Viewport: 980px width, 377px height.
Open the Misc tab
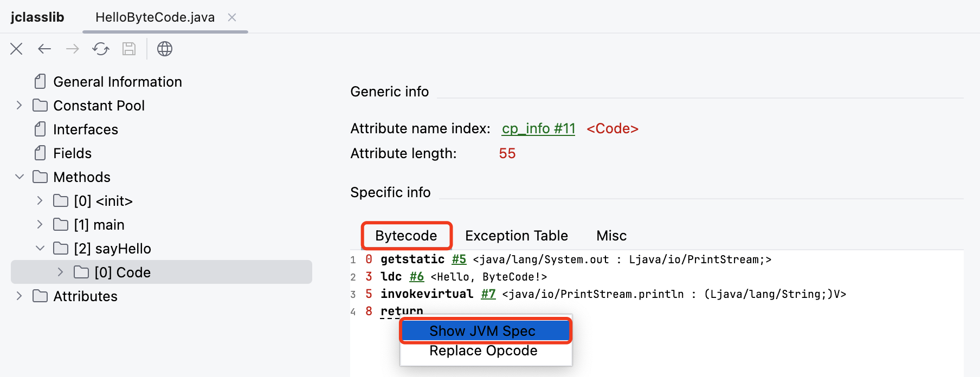click(x=611, y=236)
